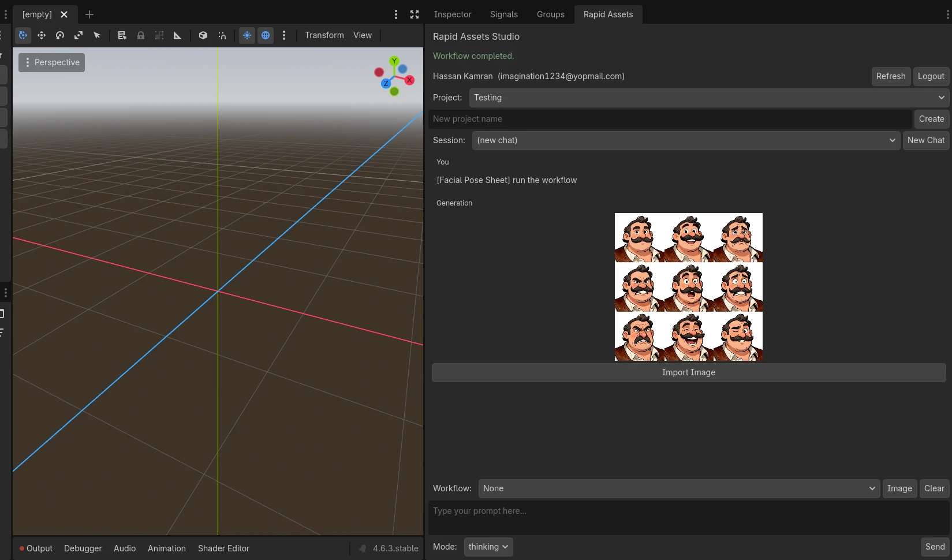Group selected node's children icon

(x=159, y=35)
